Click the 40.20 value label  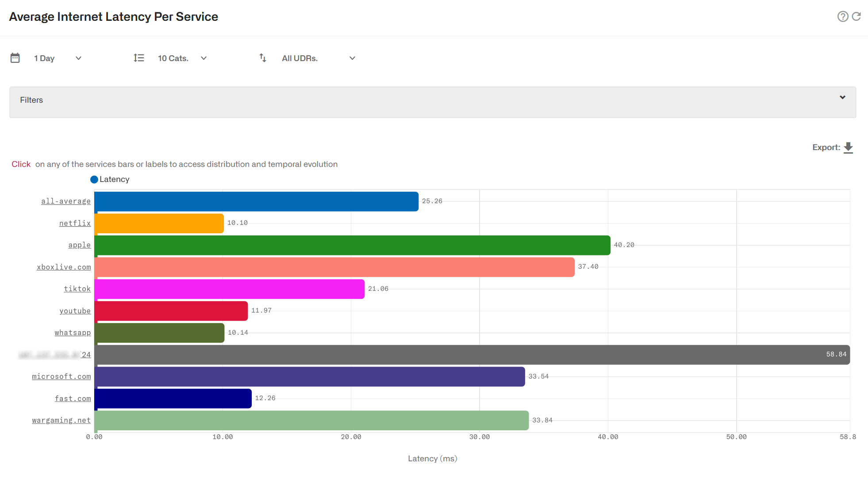[624, 245]
